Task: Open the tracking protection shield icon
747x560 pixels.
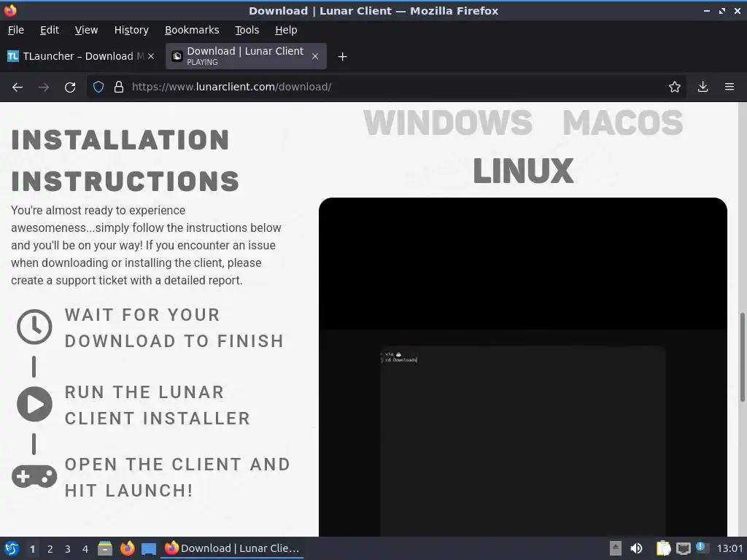Action: pyautogui.click(x=98, y=87)
